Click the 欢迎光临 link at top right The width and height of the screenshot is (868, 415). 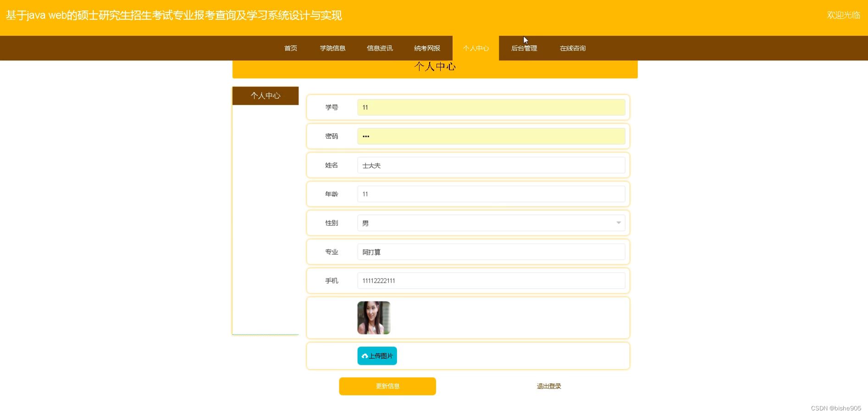(843, 15)
